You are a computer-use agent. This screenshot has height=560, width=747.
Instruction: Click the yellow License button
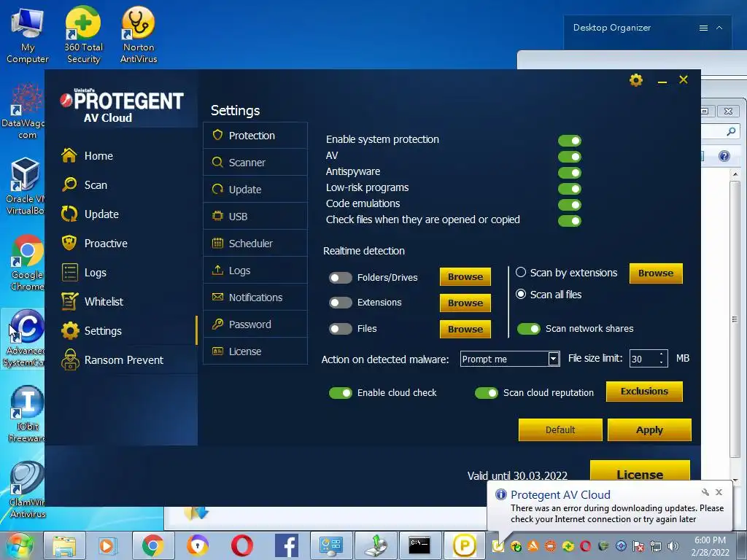tap(640, 471)
